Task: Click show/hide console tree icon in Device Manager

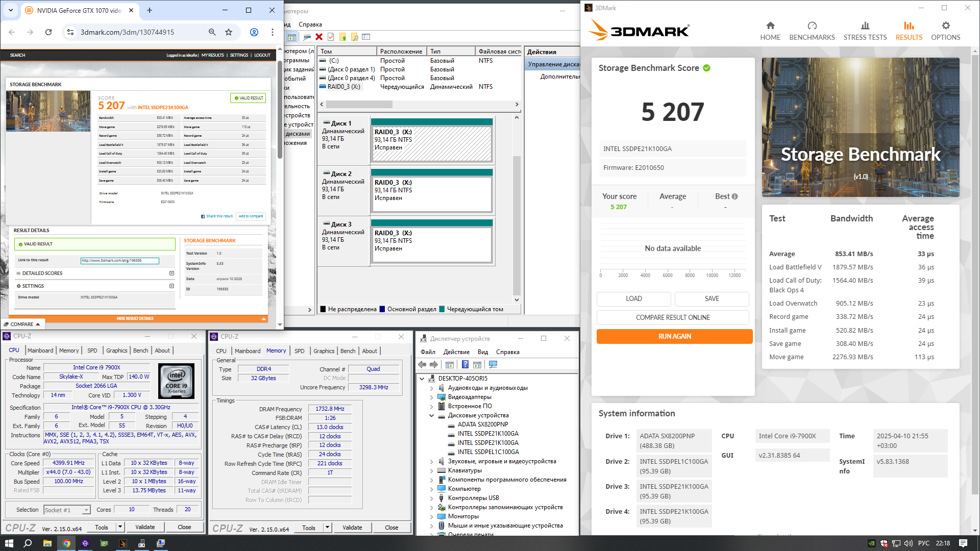Action: coord(450,364)
